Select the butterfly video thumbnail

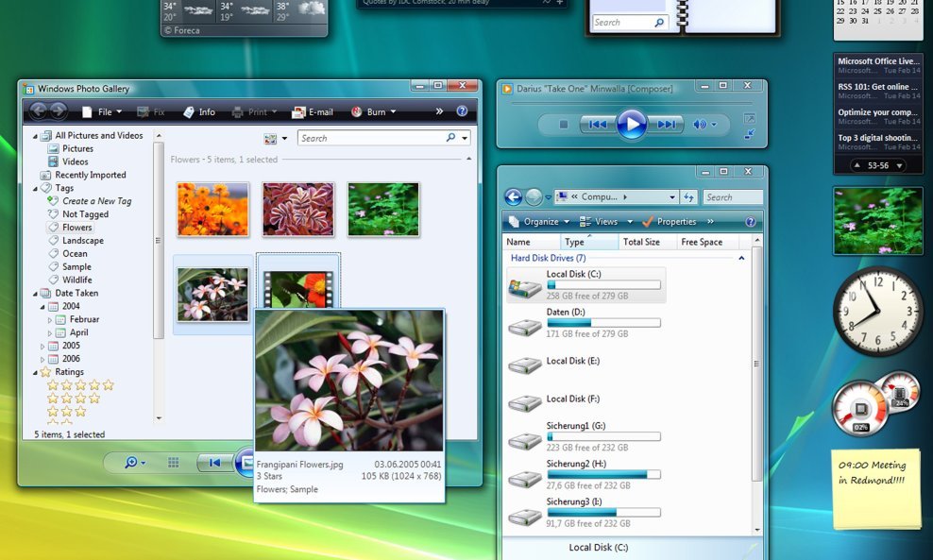(x=298, y=289)
